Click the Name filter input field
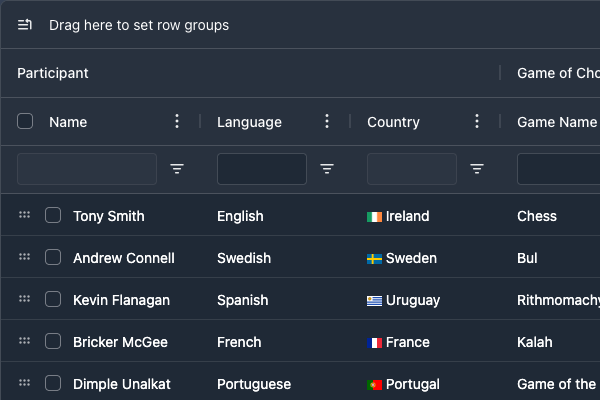The width and height of the screenshot is (600, 400). tap(87, 169)
